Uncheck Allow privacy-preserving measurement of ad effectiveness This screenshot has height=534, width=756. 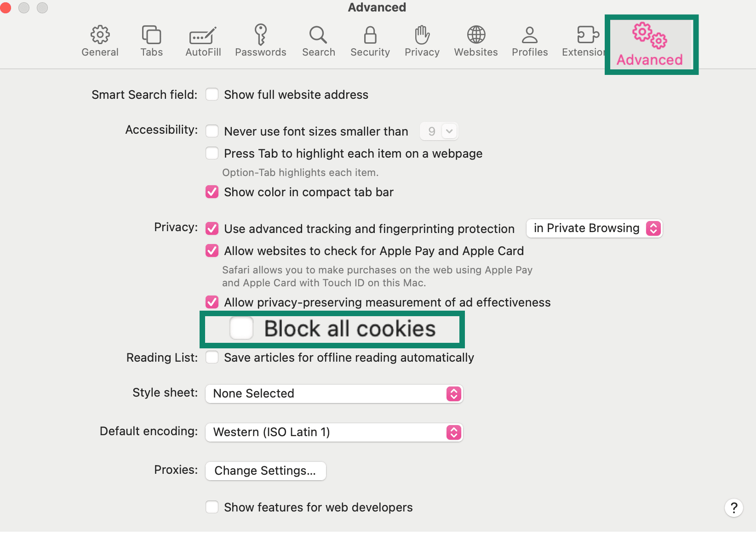pyautogui.click(x=212, y=302)
